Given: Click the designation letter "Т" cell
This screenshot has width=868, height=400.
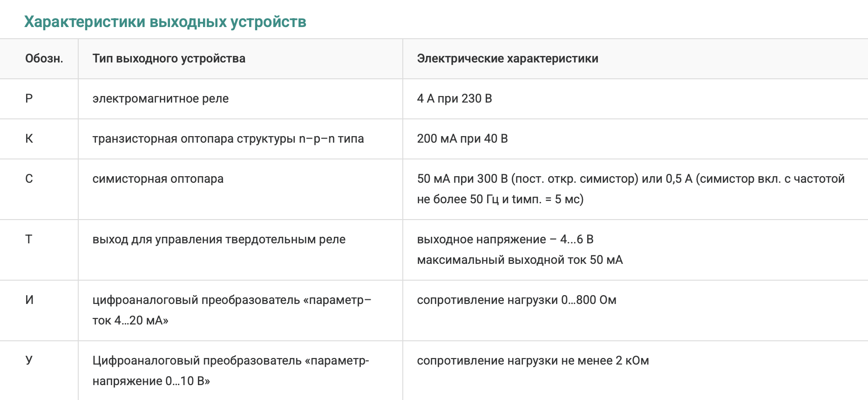Looking at the screenshot, I should click(29, 240).
